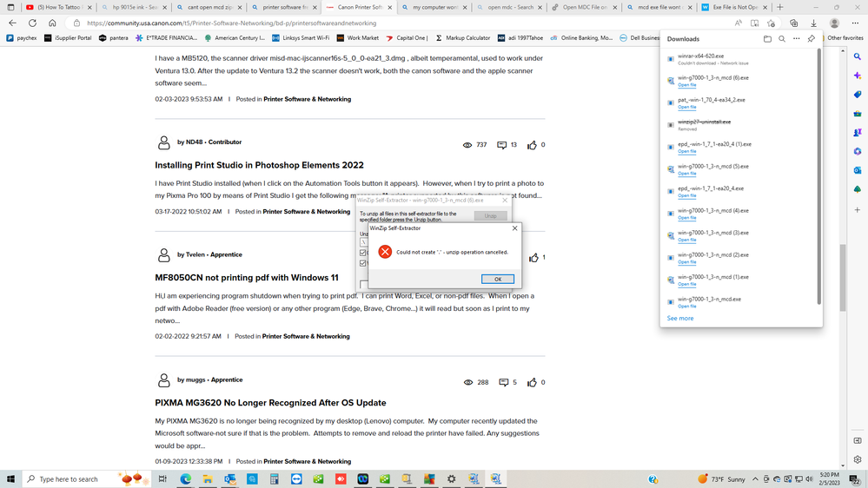
Task: Click OK in WinZip Self-Extractor error dialog
Action: pos(497,279)
